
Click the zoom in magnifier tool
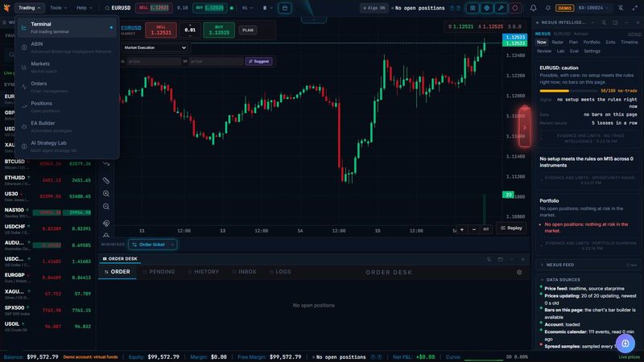(x=106, y=193)
